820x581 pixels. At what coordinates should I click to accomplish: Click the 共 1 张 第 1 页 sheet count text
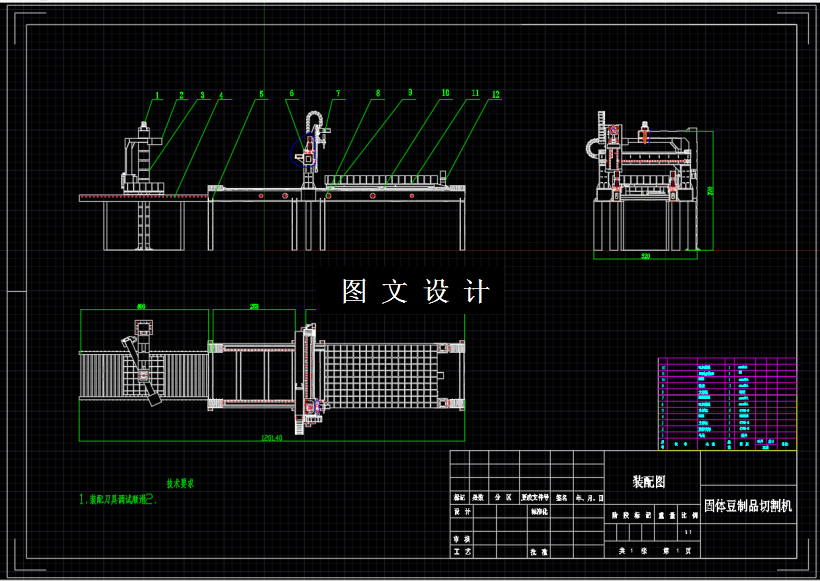(655, 551)
